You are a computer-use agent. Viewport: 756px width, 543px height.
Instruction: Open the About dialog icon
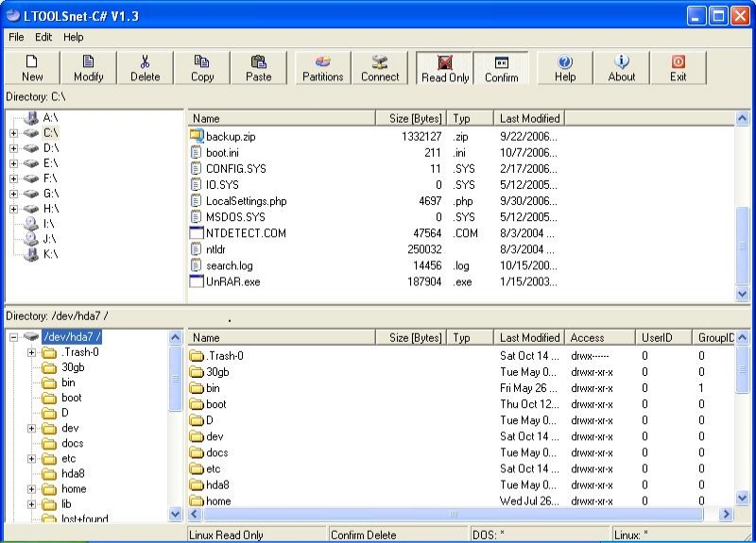point(622,62)
